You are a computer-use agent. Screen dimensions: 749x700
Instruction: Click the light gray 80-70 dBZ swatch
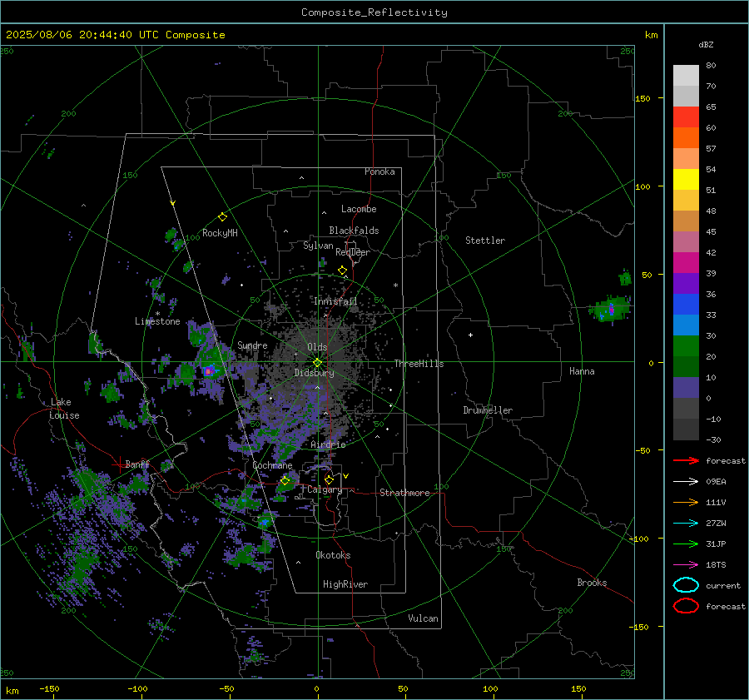(x=686, y=76)
